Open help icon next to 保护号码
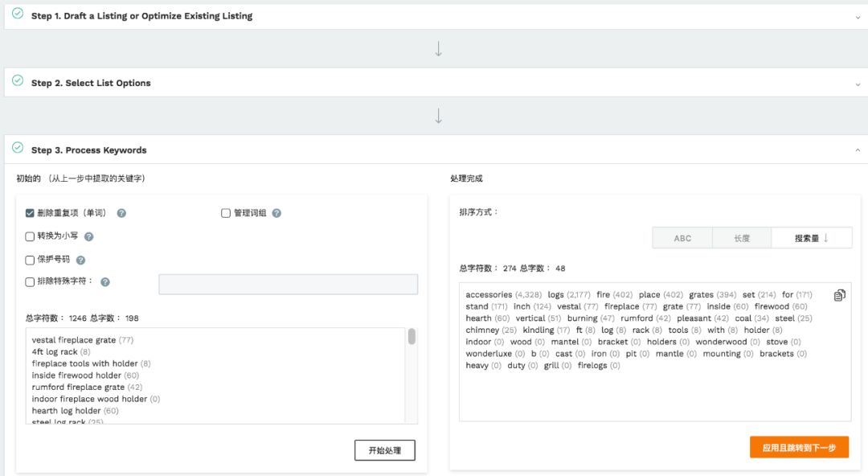This screenshot has width=868, height=476. (80, 260)
